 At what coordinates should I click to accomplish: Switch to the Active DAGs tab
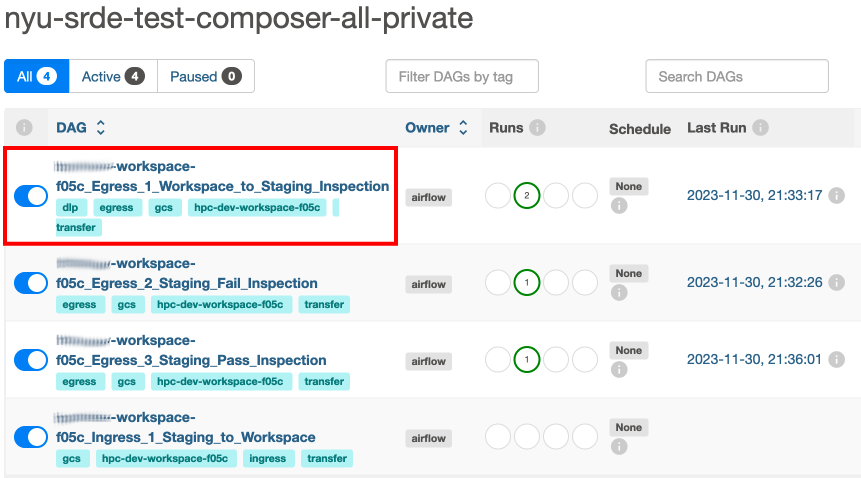(113, 76)
